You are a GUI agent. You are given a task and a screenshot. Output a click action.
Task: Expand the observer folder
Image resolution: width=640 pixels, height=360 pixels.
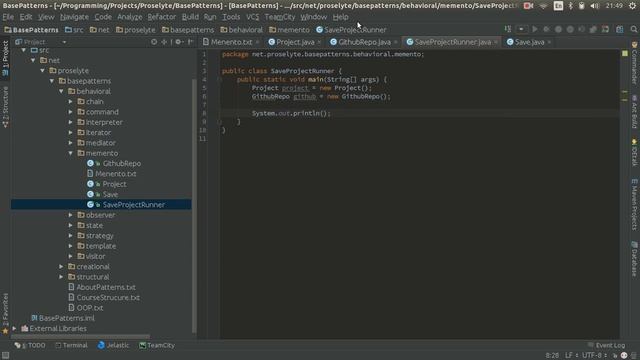coord(71,215)
